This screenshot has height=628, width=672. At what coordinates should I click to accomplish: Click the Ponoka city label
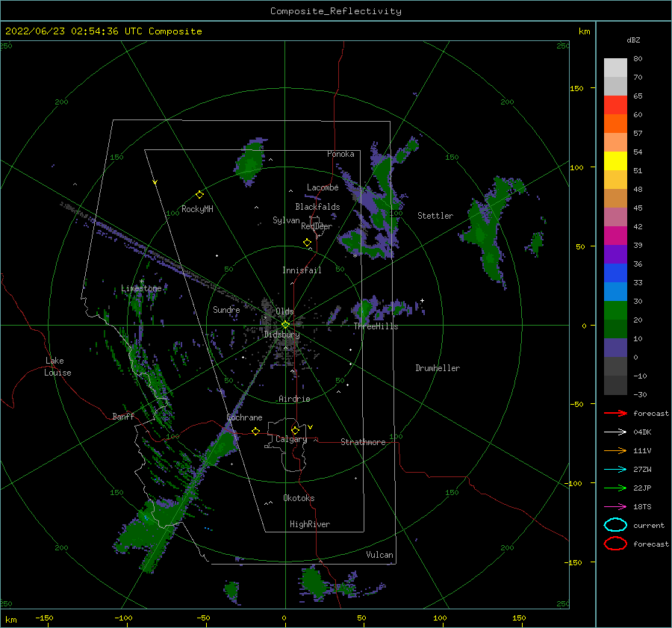(x=340, y=154)
